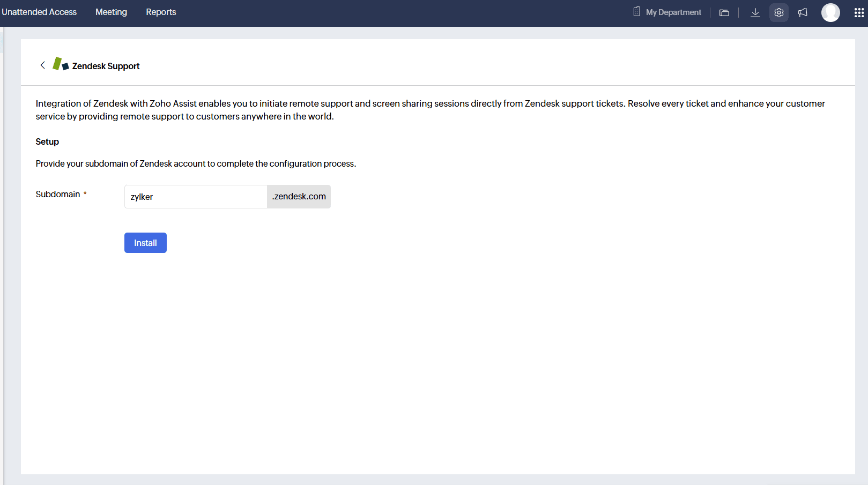868x485 pixels.
Task: Open the announcements megaphone icon
Action: (x=802, y=12)
